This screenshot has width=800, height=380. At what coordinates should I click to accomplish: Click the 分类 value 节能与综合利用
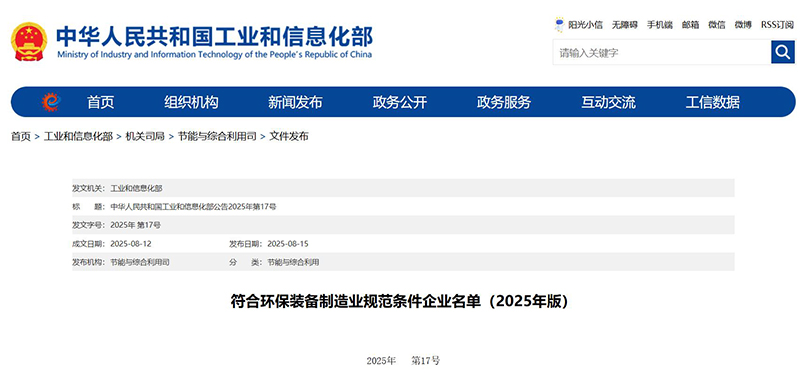[x=293, y=263]
